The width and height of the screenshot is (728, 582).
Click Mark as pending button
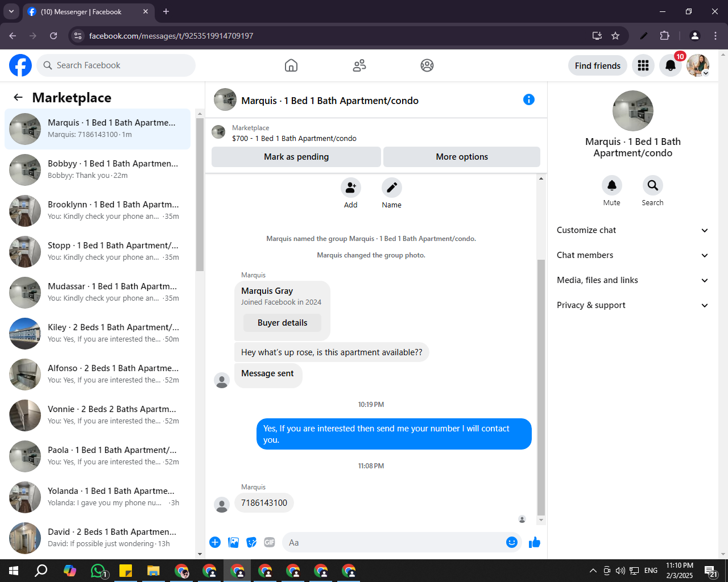point(296,157)
